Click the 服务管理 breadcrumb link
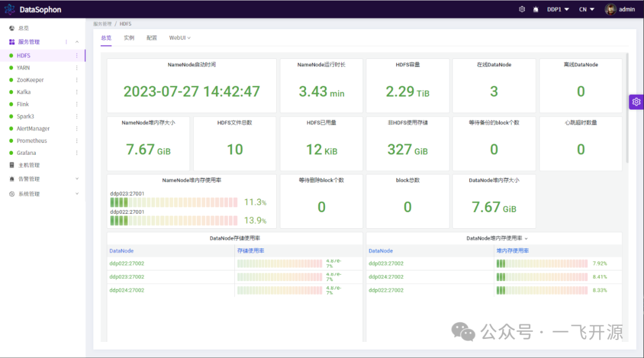Image resolution: width=644 pixels, height=358 pixels. tap(102, 24)
